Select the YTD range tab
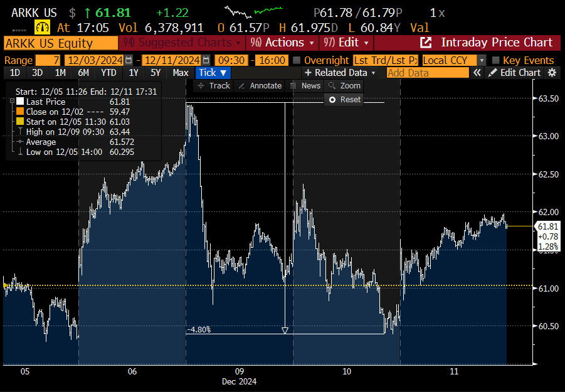 [108, 73]
